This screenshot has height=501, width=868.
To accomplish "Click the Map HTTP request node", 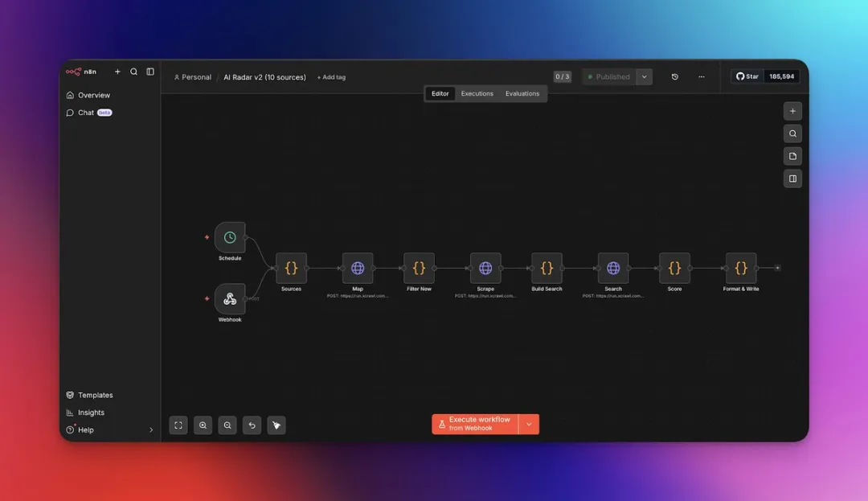I will [358, 268].
